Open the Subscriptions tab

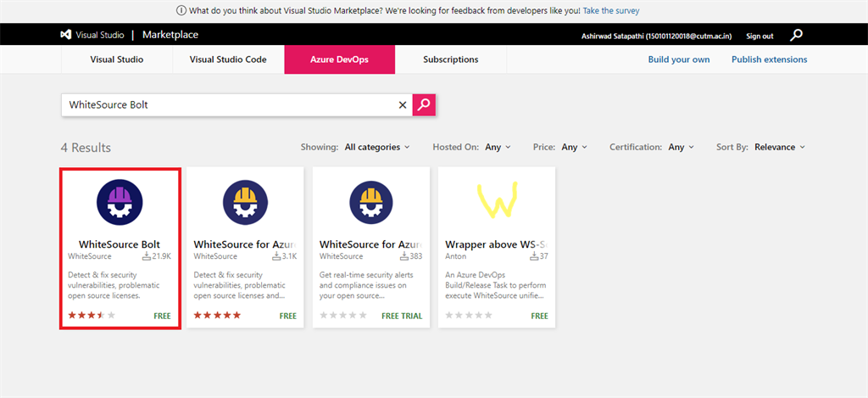(x=451, y=59)
